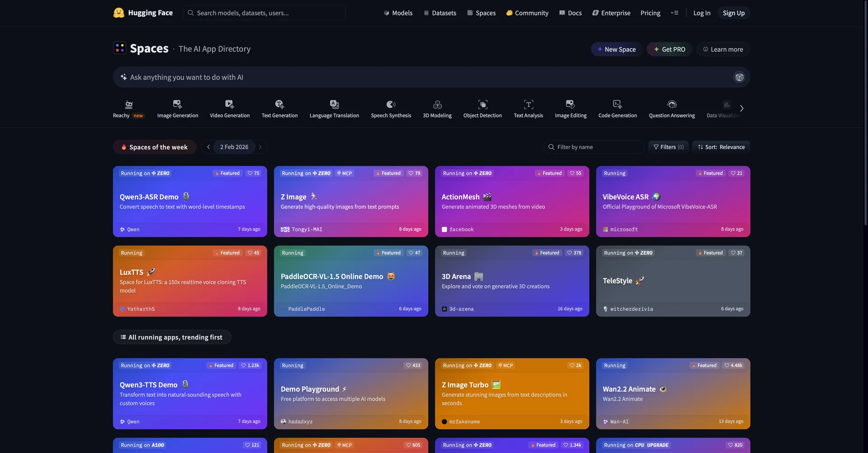Viewport: 868px width, 453px height.
Task: Select All running apps, trending first
Action: pos(172,337)
